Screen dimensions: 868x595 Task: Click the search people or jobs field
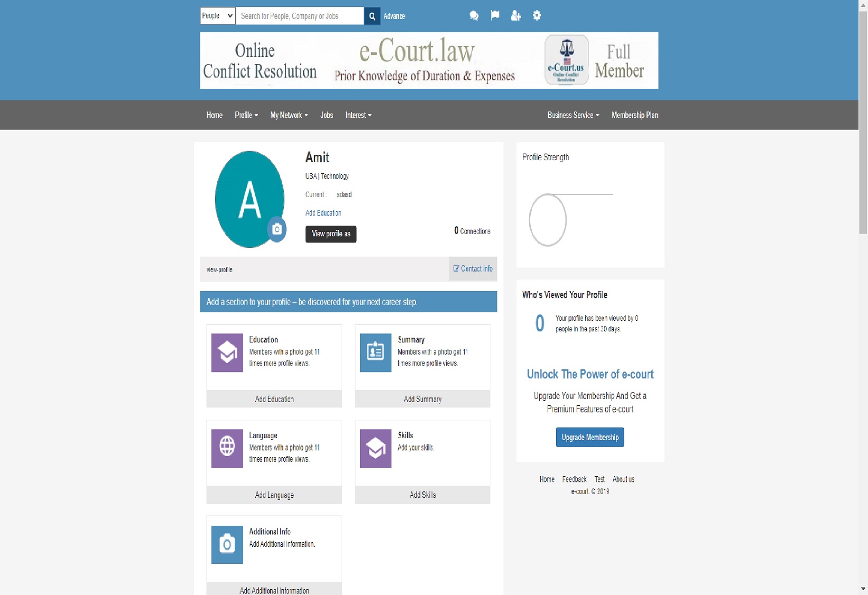click(x=299, y=16)
